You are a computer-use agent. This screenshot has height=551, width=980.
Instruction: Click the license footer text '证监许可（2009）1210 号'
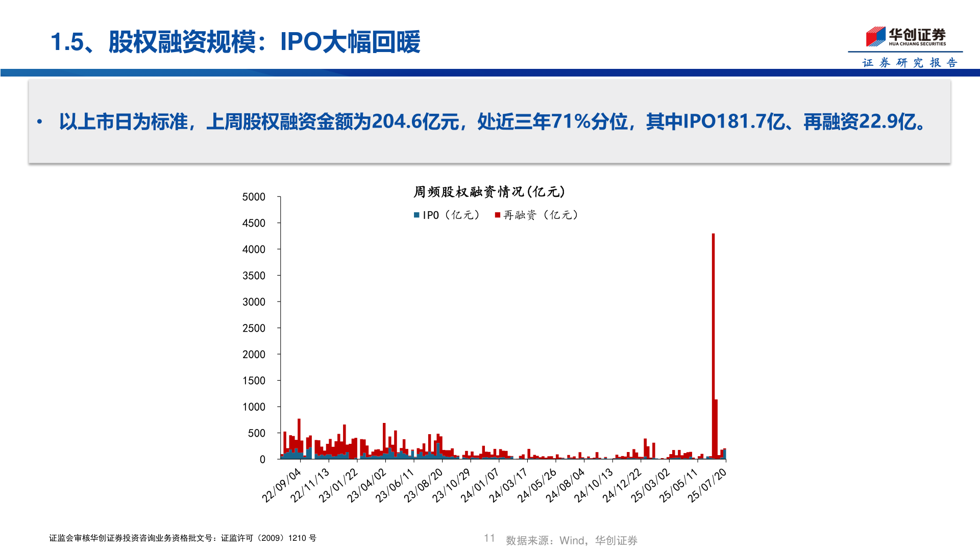(x=269, y=538)
